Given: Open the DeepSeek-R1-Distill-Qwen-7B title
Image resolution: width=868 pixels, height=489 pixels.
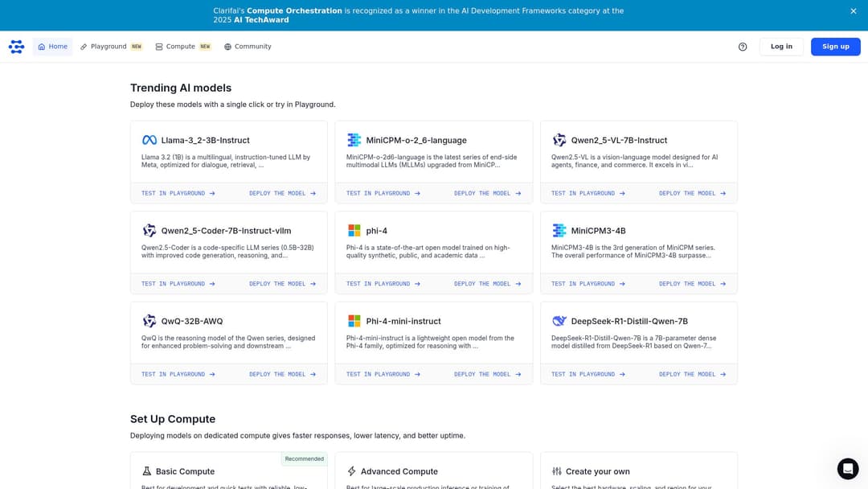Looking at the screenshot, I should [629, 321].
